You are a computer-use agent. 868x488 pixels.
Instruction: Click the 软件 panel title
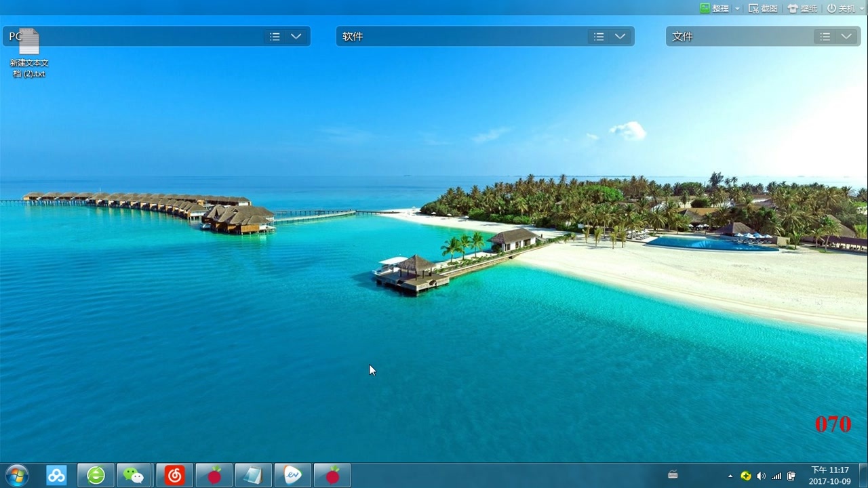click(x=353, y=37)
